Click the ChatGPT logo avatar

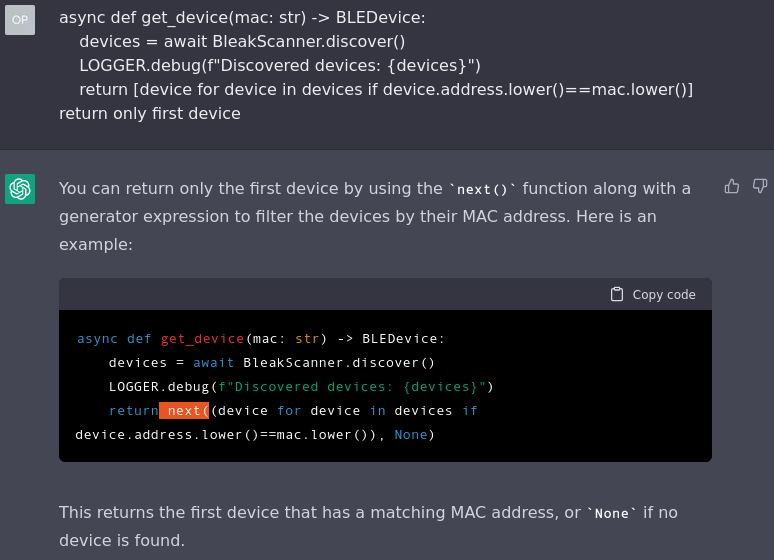coord(20,189)
